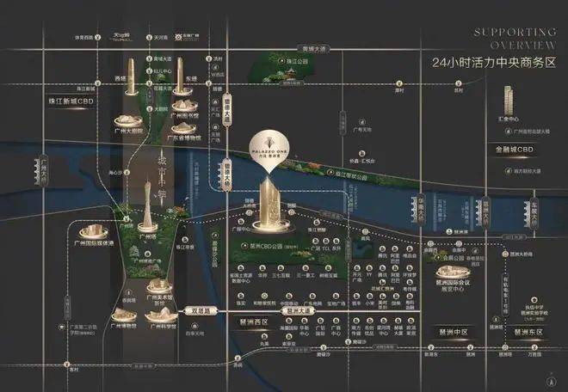Screen dimensions: 568x392
Task: Click the 广报中心 label
Action: coord(241,230)
